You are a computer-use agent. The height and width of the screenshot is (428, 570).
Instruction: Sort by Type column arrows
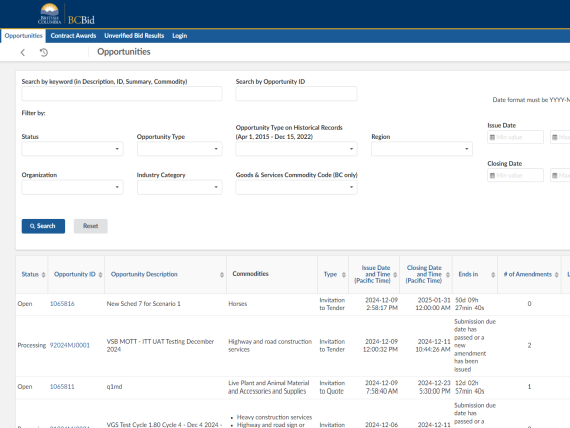pos(344,275)
